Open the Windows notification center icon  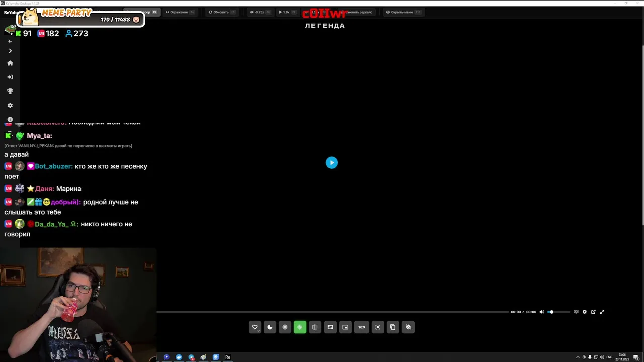click(x=636, y=357)
